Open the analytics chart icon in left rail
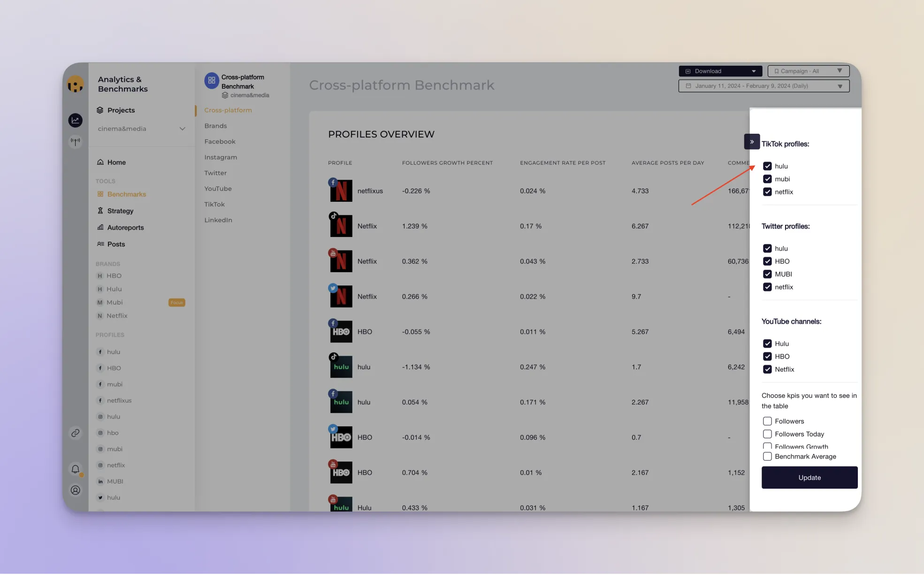This screenshot has height=575, width=924. tap(75, 120)
